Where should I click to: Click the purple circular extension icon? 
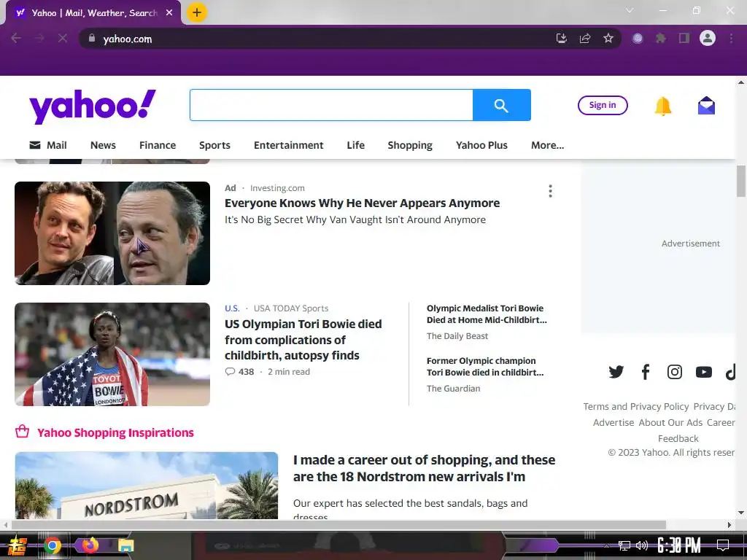[x=638, y=39]
